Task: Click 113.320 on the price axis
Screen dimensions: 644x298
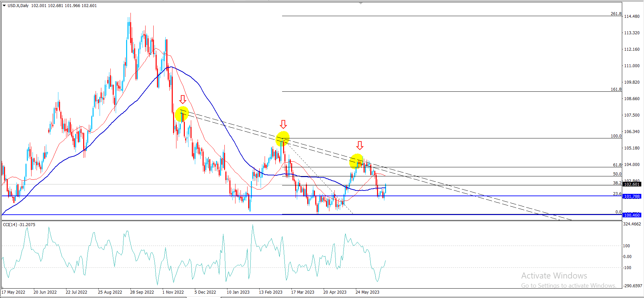Action: 632,33
